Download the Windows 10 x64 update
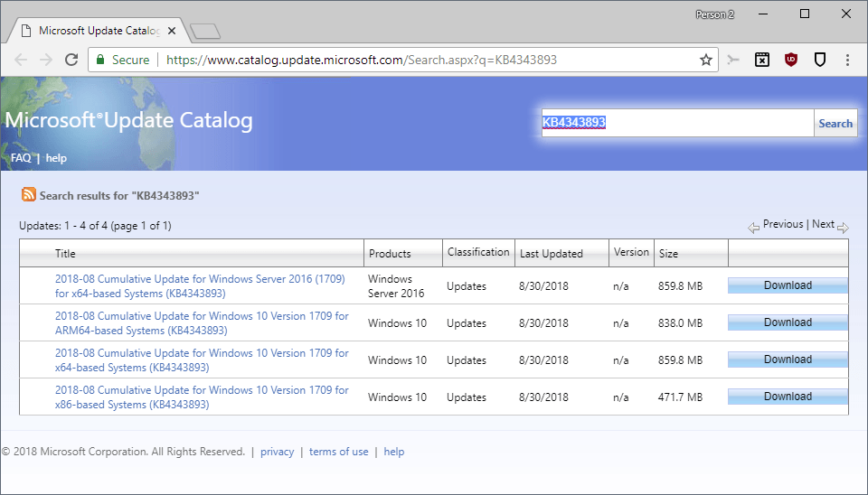The height and width of the screenshot is (495, 868). coord(788,360)
